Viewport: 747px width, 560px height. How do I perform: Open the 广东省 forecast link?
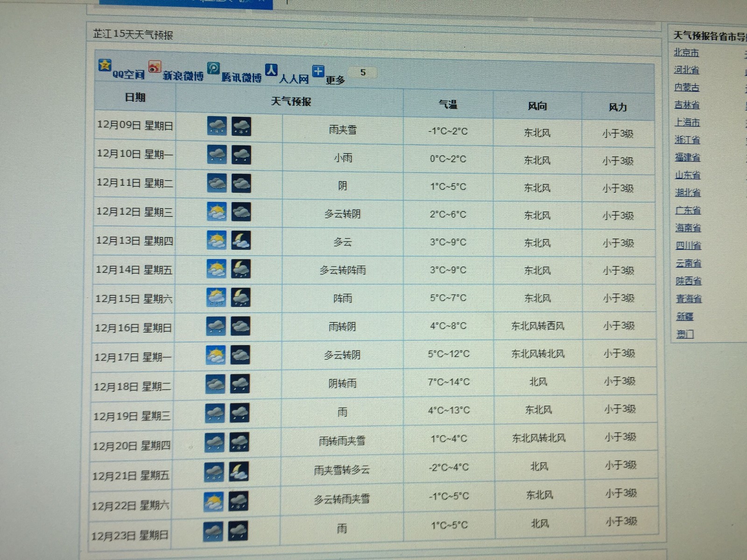(x=688, y=210)
